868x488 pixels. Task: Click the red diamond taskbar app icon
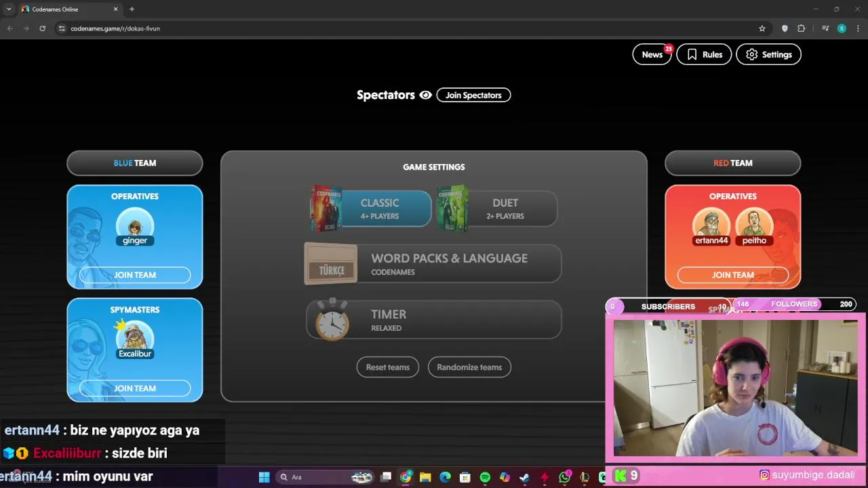[544, 477]
